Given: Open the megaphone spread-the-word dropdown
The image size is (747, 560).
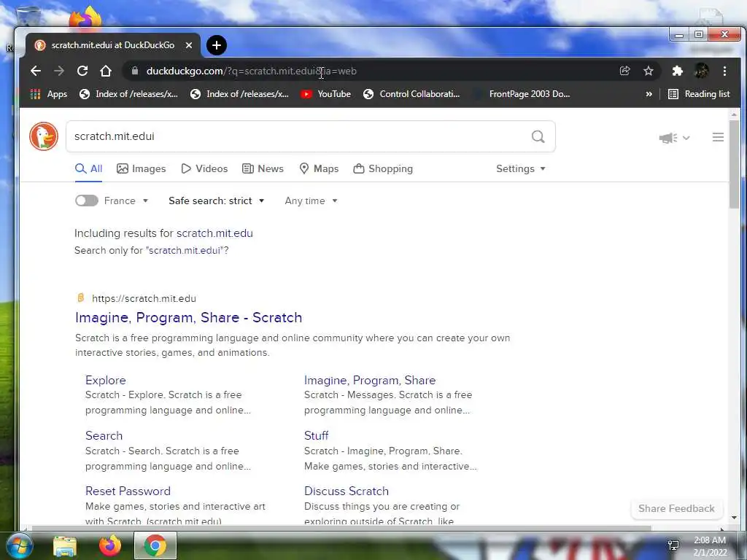Looking at the screenshot, I should [x=673, y=138].
